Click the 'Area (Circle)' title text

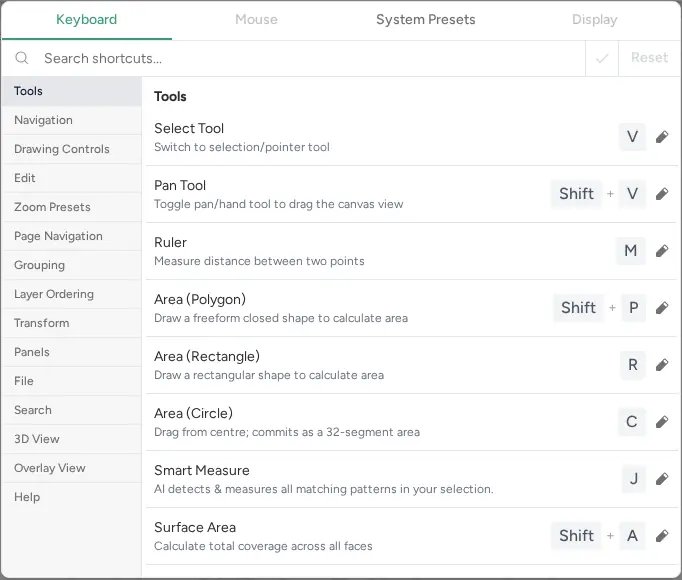[194, 413]
